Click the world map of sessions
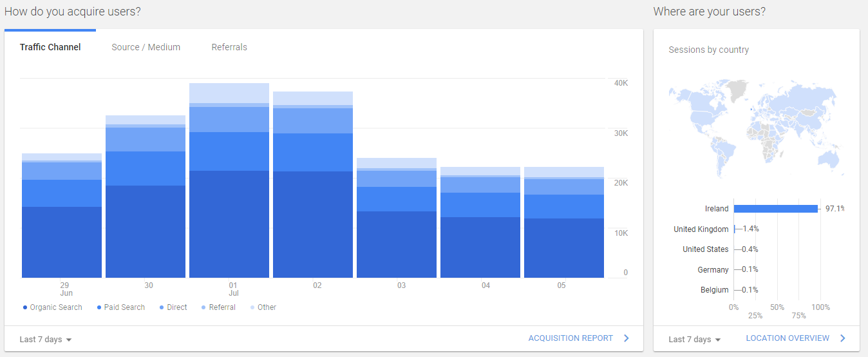 coord(755,129)
